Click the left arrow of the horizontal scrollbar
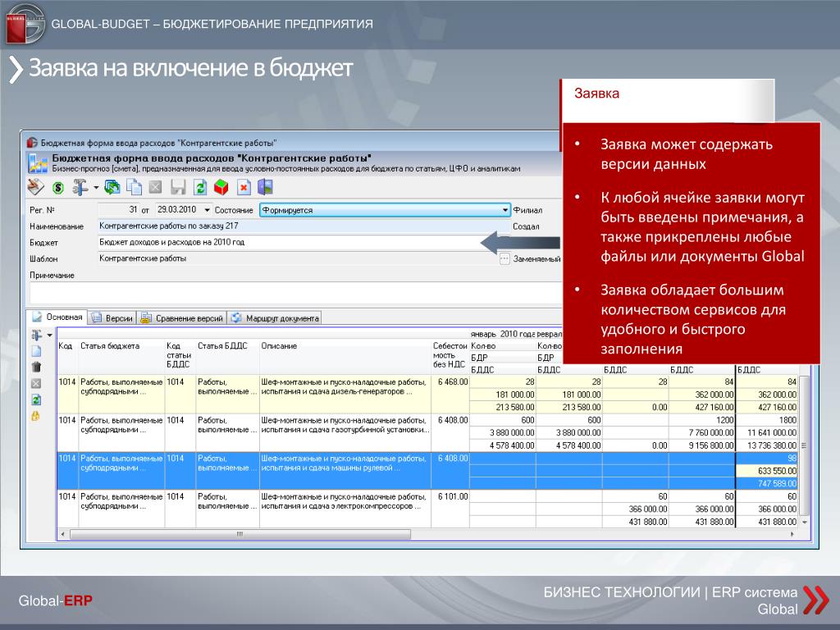Image resolution: width=840 pixels, height=630 pixels. [x=63, y=534]
